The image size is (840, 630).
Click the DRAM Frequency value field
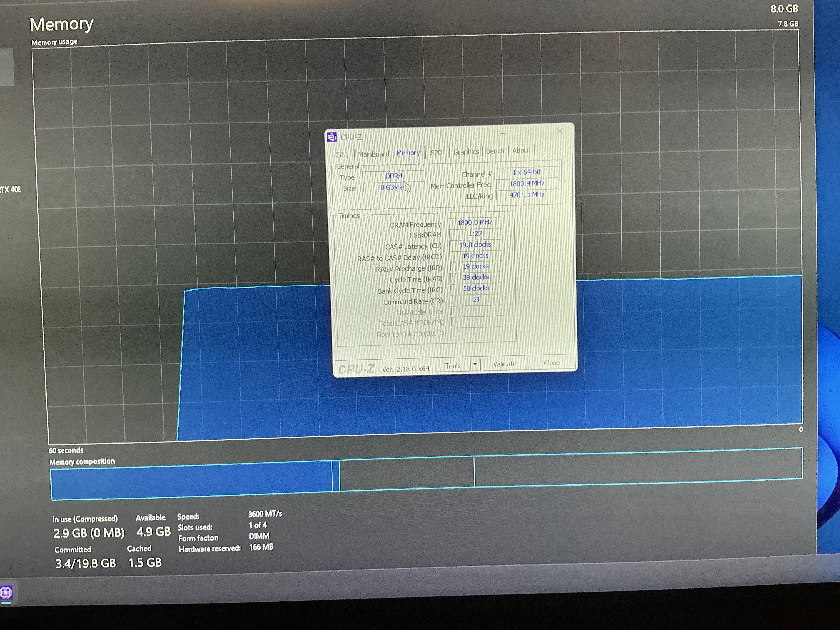pos(475,222)
